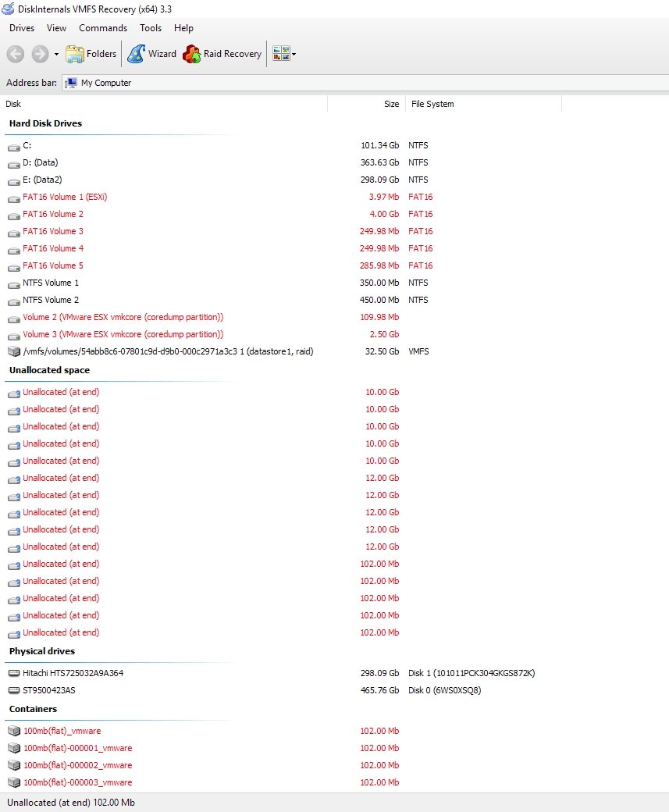Click the 32.50 Gb size value

click(383, 351)
